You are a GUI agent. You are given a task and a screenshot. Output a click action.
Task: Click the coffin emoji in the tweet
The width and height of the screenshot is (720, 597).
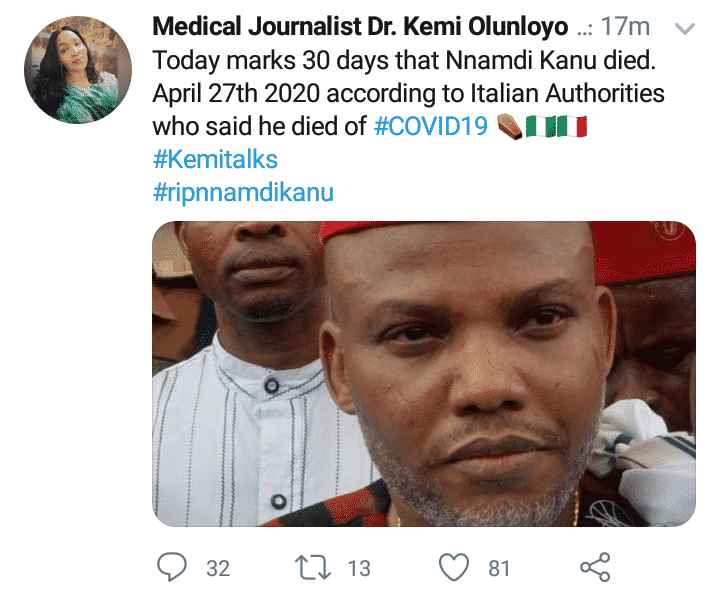[x=510, y=127]
